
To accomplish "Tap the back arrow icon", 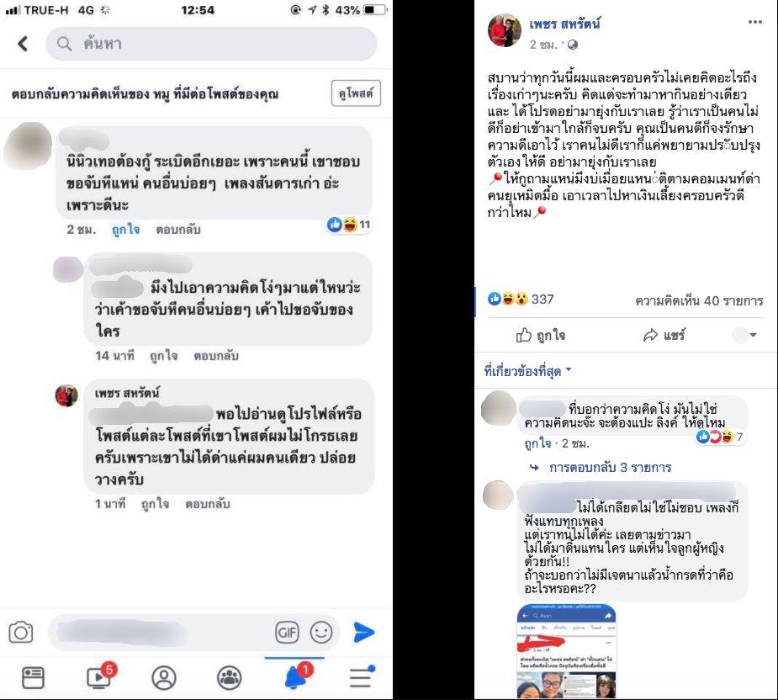I will coord(23,44).
